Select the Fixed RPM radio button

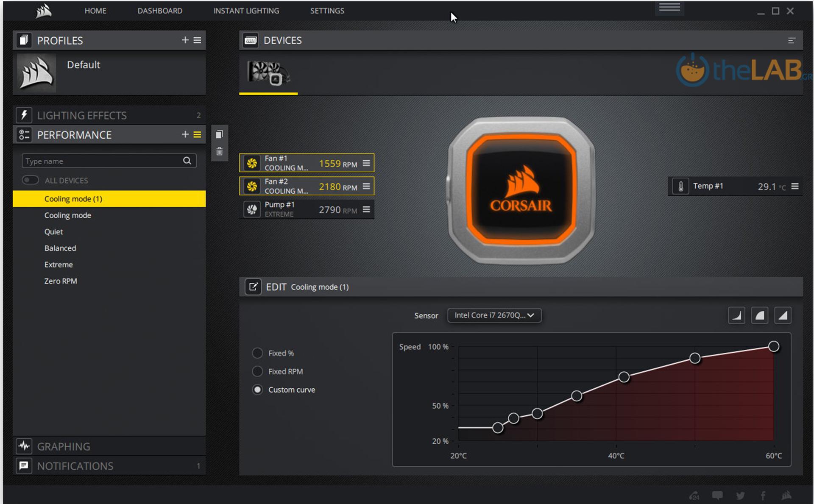257,371
